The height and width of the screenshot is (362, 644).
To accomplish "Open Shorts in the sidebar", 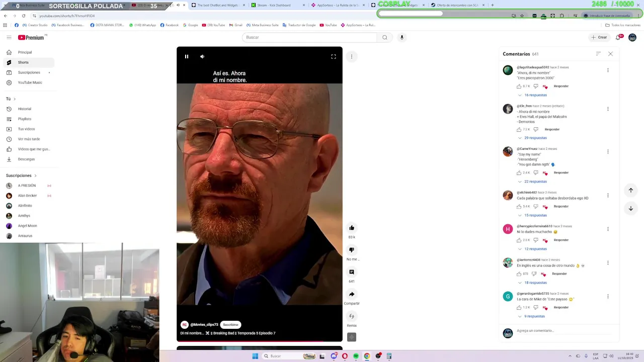I will point(29,62).
